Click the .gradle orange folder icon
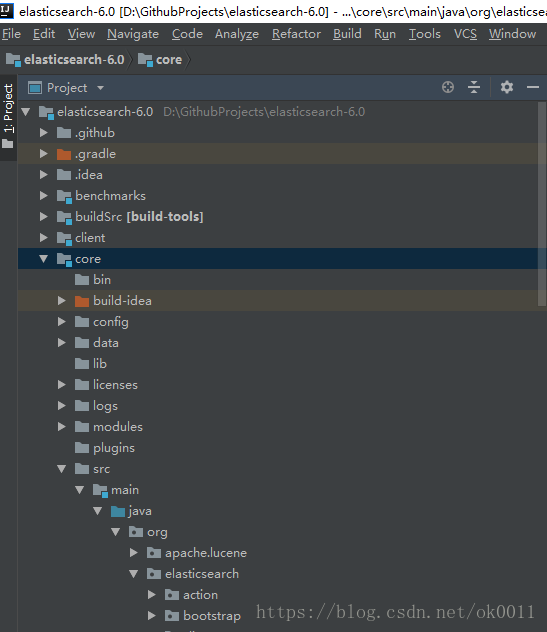This screenshot has width=547, height=632. [x=64, y=154]
